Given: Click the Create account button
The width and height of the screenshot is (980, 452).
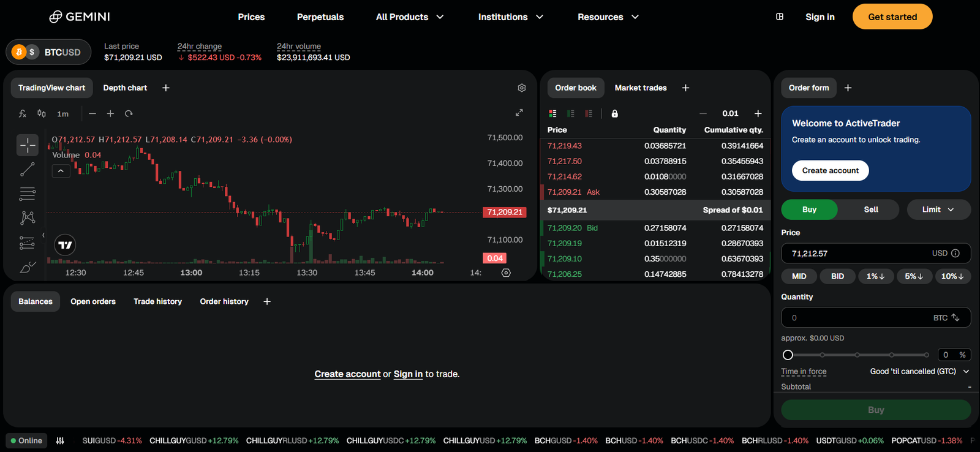Looking at the screenshot, I should 831,170.
